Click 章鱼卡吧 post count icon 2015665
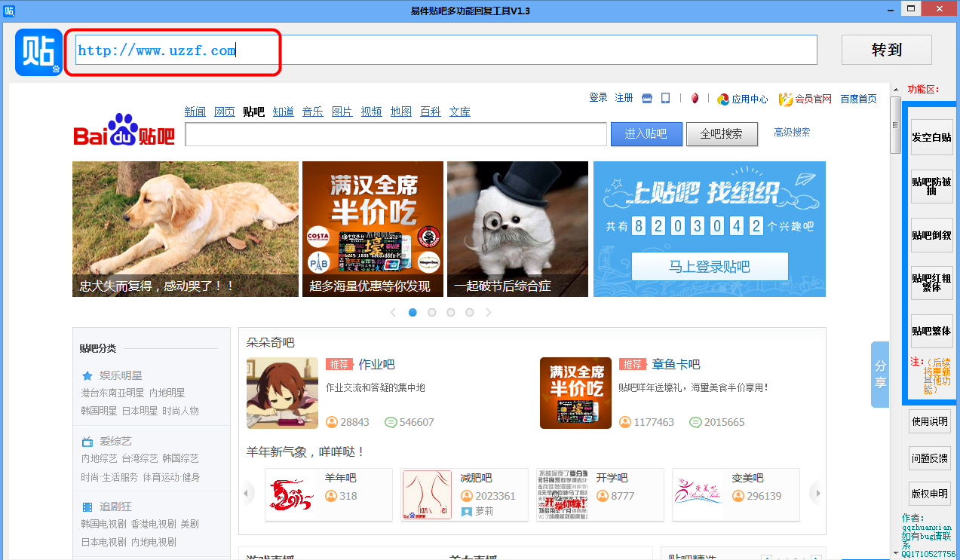Viewport: 960px width, 560px height. click(695, 422)
